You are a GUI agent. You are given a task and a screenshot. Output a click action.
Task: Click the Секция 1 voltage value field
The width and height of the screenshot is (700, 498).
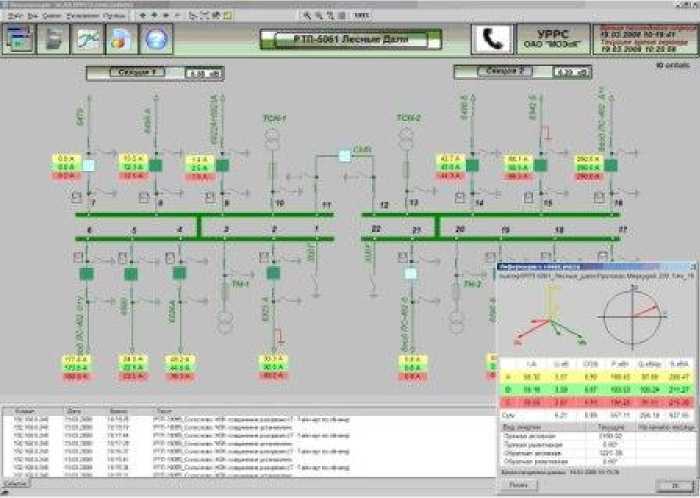pos(204,74)
